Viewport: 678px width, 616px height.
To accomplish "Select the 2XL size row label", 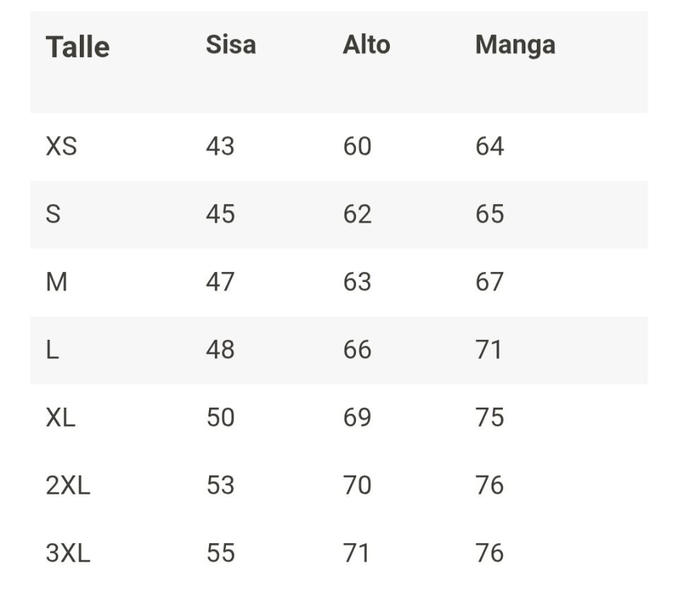I will [x=68, y=485].
